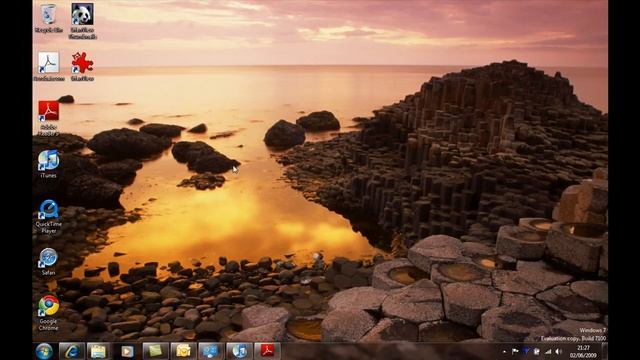
Task: Open the Action Center flag tray icon
Action: coord(515,351)
